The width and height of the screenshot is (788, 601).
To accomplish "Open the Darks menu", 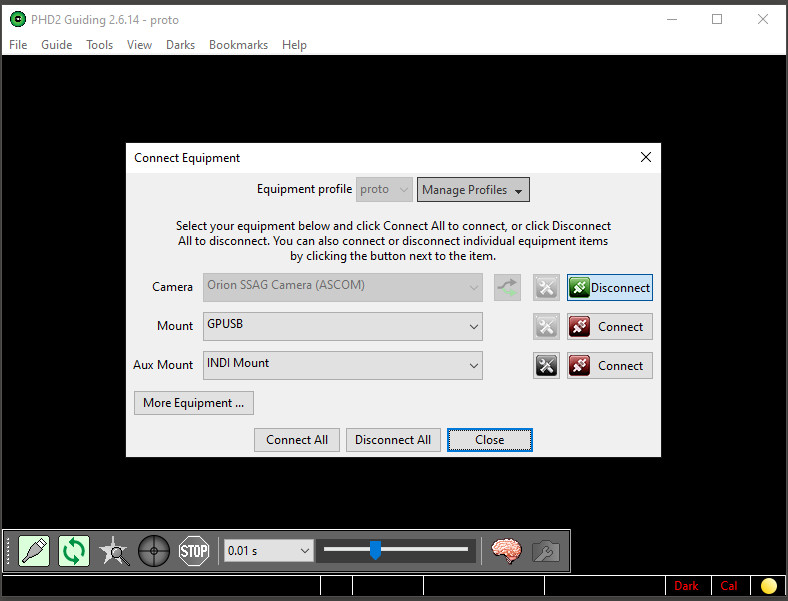I will click(180, 45).
